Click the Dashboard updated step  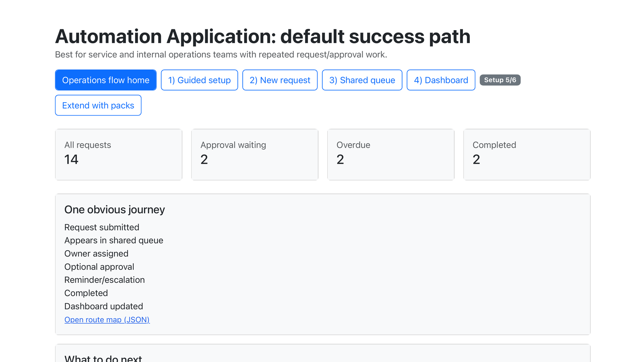pos(103,306)
